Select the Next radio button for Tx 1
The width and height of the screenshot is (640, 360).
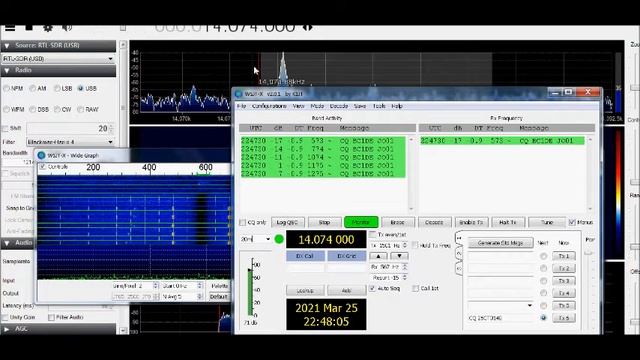pos(543,256)
